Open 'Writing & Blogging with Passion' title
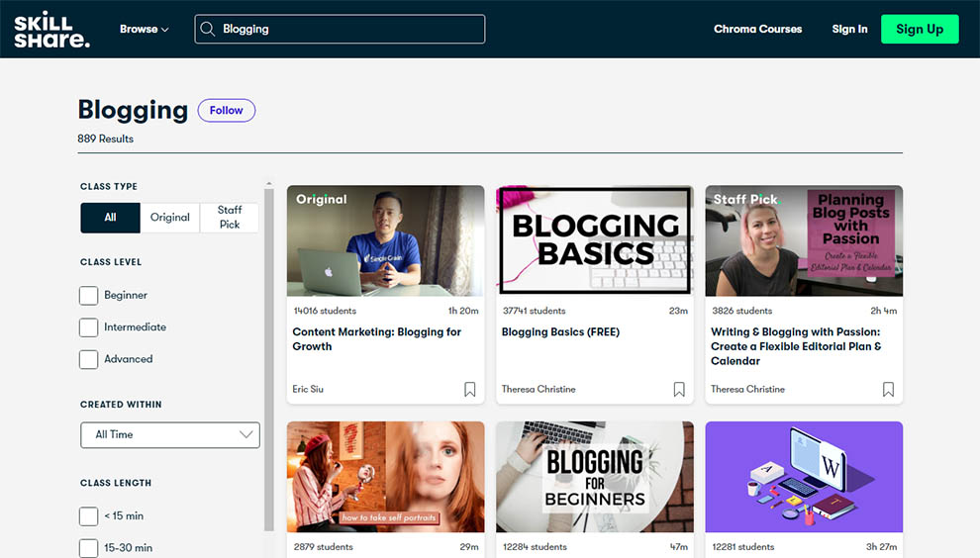The width and height of the screenshot is (980, 558). [796, 346]
